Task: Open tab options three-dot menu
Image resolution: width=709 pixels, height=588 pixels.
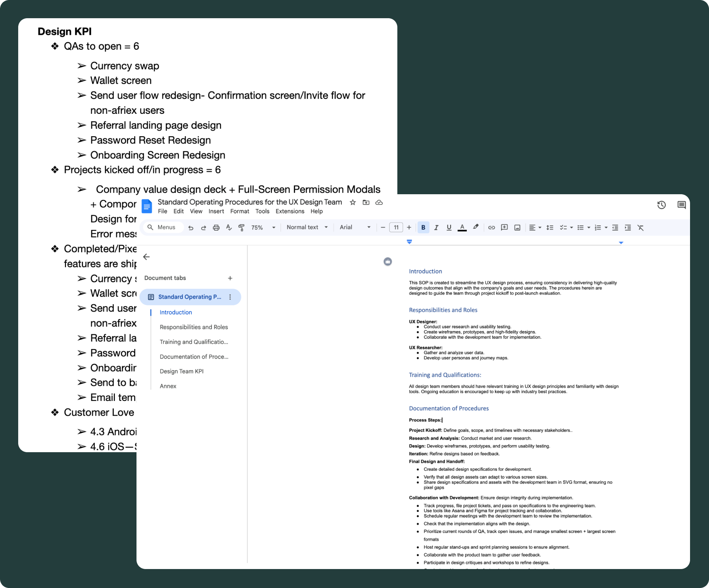Action: pyautogui.click(x=230, y=297)
